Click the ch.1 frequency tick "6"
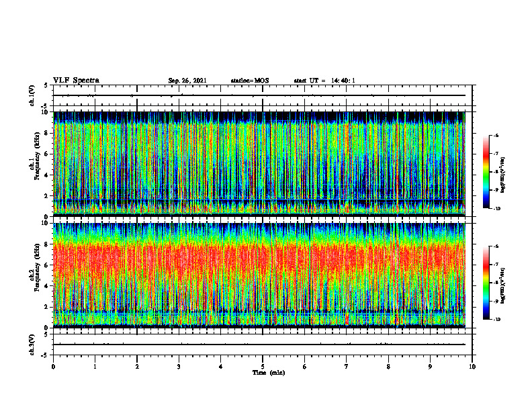Screen dimensions: 532x411 [x=47, y=154]
